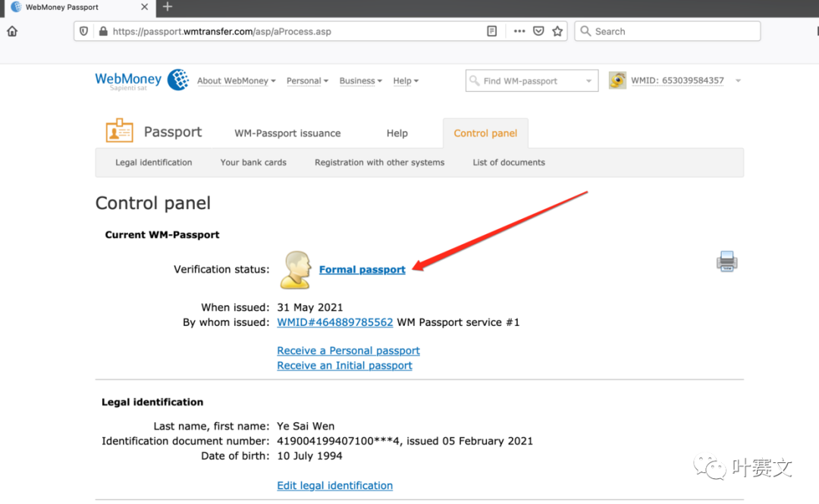The image size is (819, 504).
Task: Open the Legal identification submenu
Action: coord(153,162)
